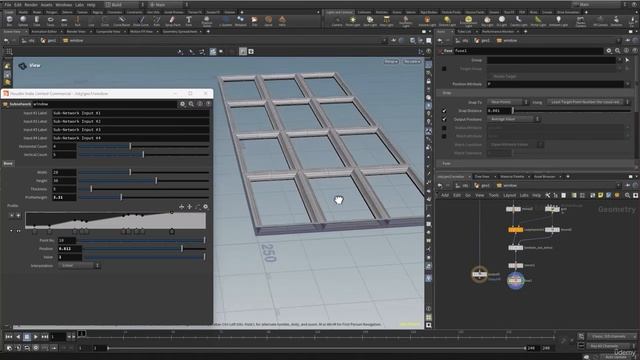
Task: Open the Build desktop dropdown
Action: [x=124, y=4]
